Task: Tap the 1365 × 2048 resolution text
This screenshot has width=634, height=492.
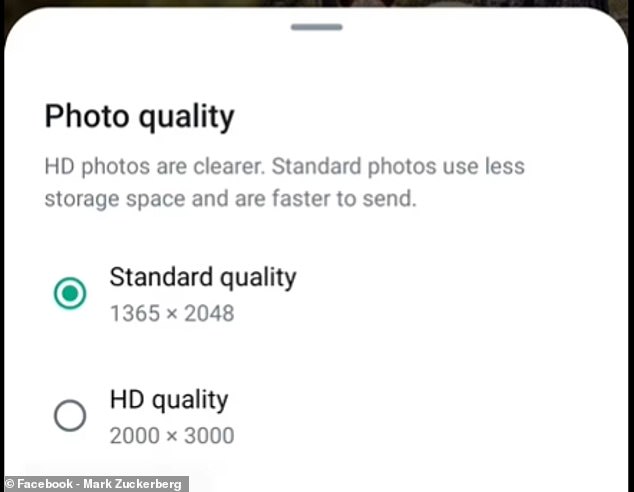Action: 172,313
